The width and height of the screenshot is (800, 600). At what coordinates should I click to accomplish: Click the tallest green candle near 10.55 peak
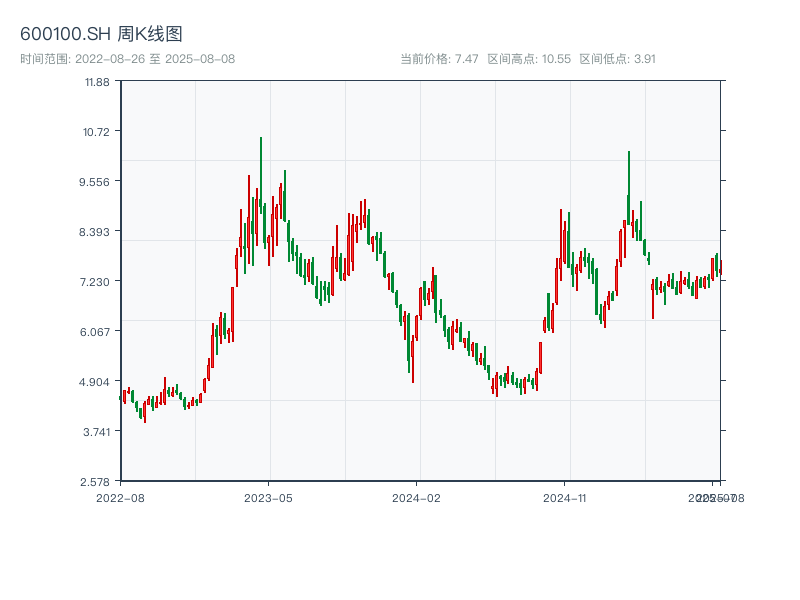(261, 175)
